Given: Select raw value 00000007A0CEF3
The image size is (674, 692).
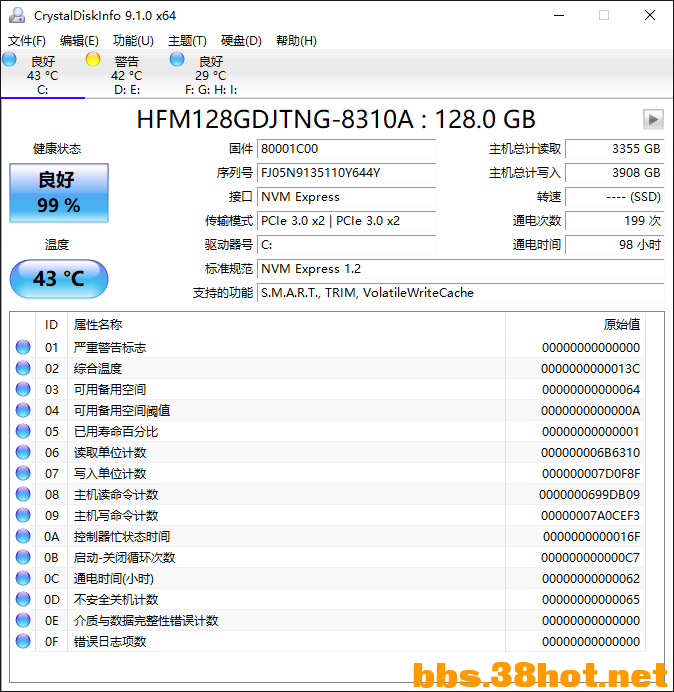Looking at the screenshot, I should coord(590,515).
